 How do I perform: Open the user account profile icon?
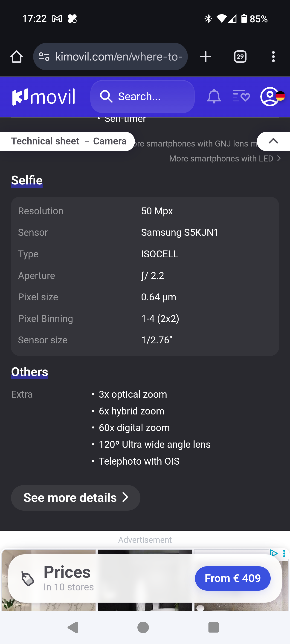[270, 97]
